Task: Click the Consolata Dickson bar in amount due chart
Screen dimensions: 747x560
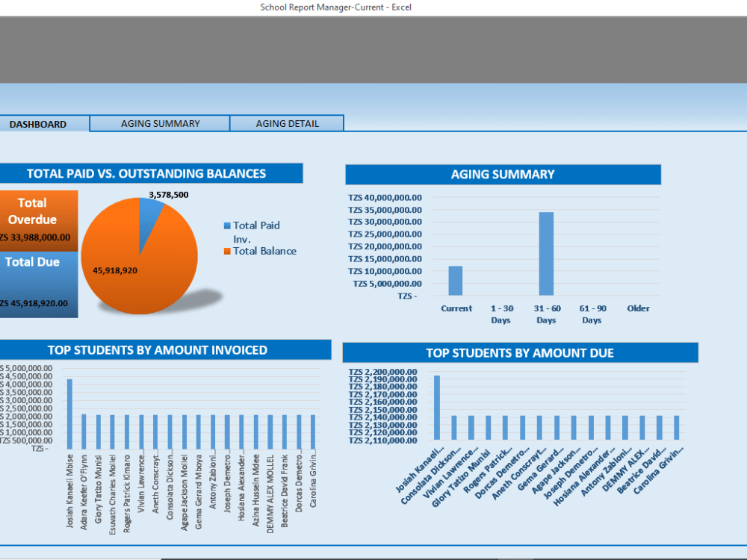Action: click(x=454, y=429)
